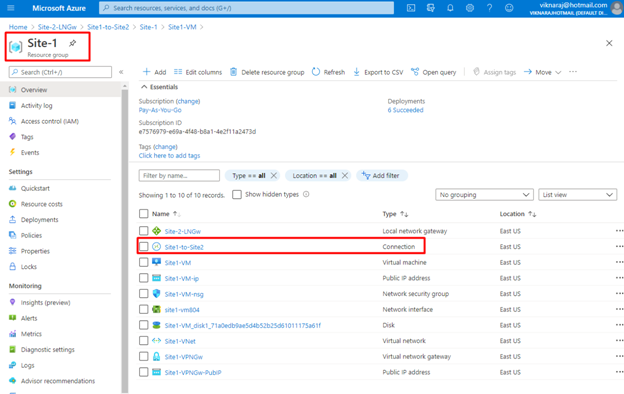
Task: Sort by Name column arrow
Action: (x=177, y=214)
